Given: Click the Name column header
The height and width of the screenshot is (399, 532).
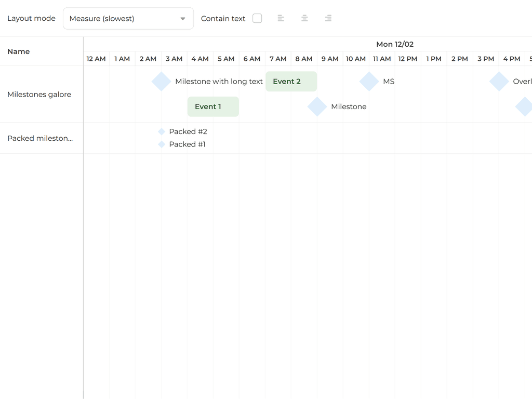Looking at the screenshot, I should click(19, 51).
